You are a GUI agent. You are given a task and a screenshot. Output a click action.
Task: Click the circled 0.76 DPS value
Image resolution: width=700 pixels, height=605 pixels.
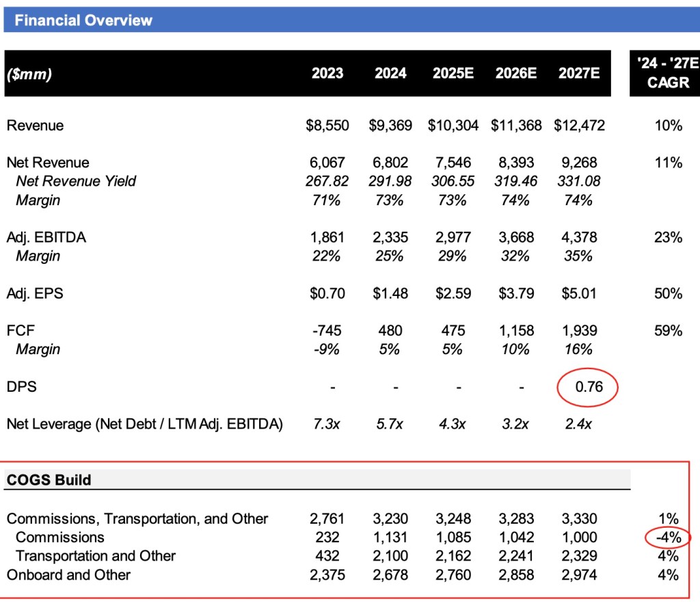(587, 387)
